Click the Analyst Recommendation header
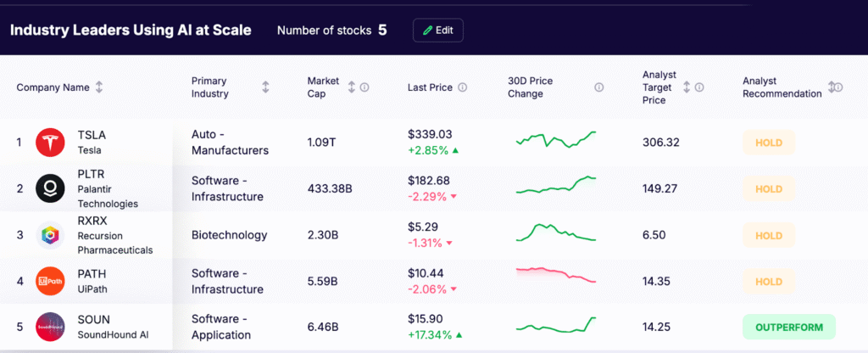868x353 pixels. click(782, 87)
